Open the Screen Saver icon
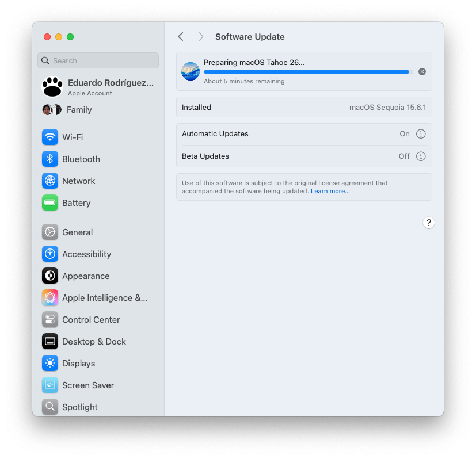Image resolution: width=476 pixels, height=459 pixels. click(50, 385)
